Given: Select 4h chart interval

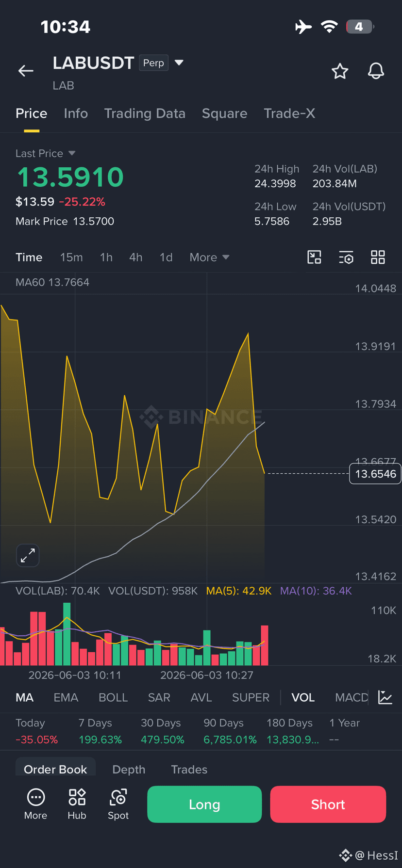Looking at the screenshot, I should pyautogui.click(x=136, y=257).
